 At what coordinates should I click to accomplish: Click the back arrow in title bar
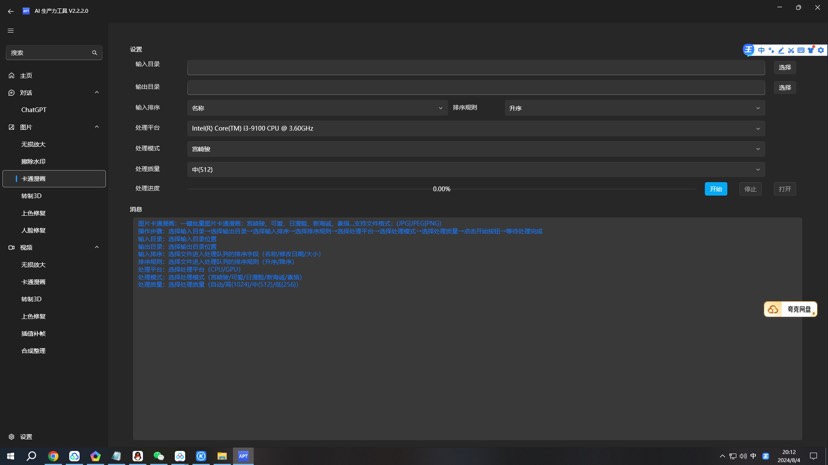pos(11,11)
